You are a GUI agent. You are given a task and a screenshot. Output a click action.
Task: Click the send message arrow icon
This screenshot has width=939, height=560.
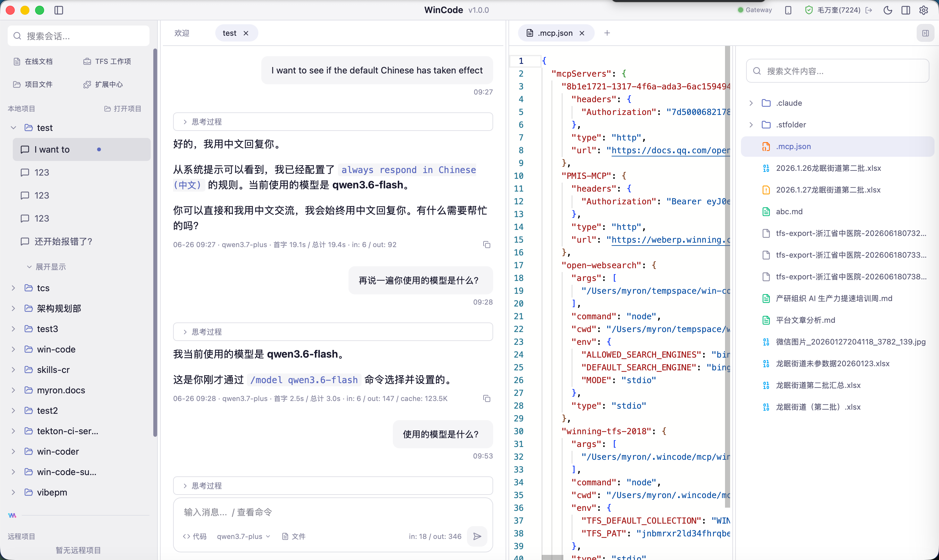coord(477,536)
